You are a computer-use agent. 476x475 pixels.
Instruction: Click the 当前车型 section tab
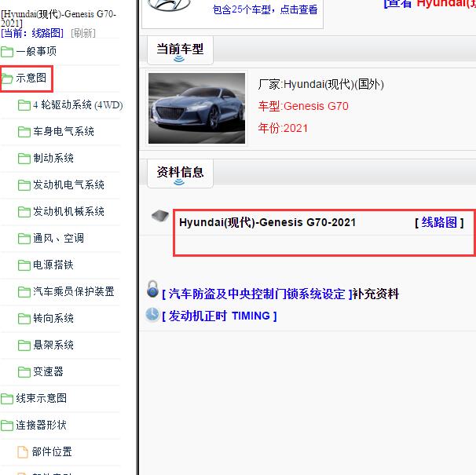(x=180, y=50)
